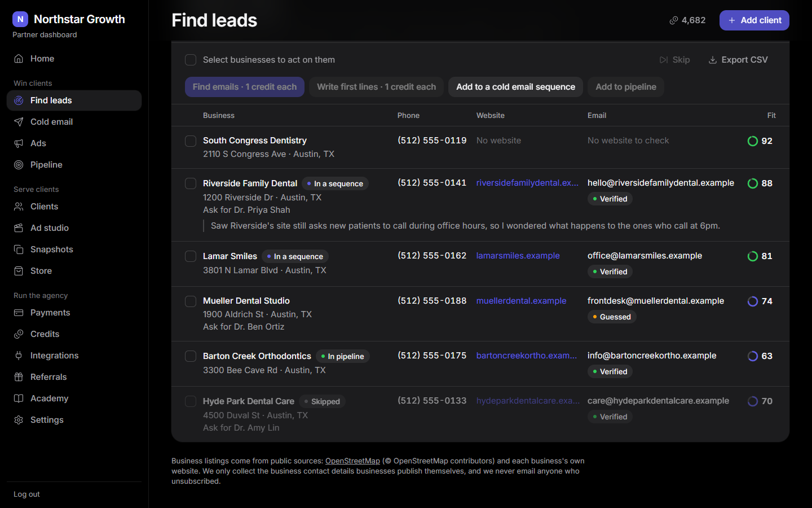Click the Cold email paper-plane icon
Image resolution: width=812 pixels, height=508 pixels.
[19, 122]
